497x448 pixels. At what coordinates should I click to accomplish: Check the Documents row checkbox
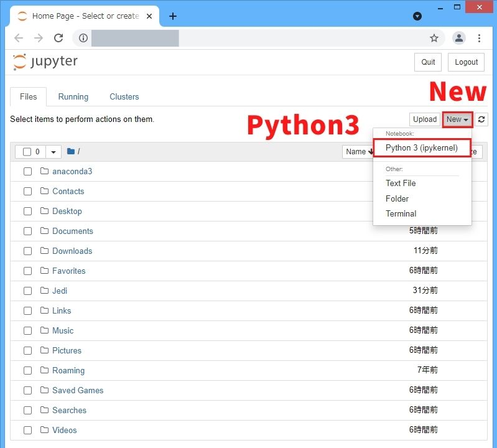tap(27, 231)
